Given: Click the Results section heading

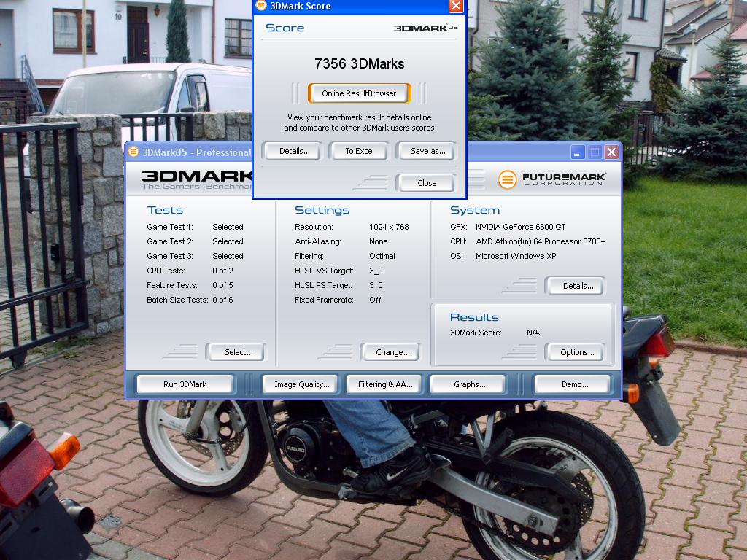Looking at the screenshot, I should tap(474, 317).
